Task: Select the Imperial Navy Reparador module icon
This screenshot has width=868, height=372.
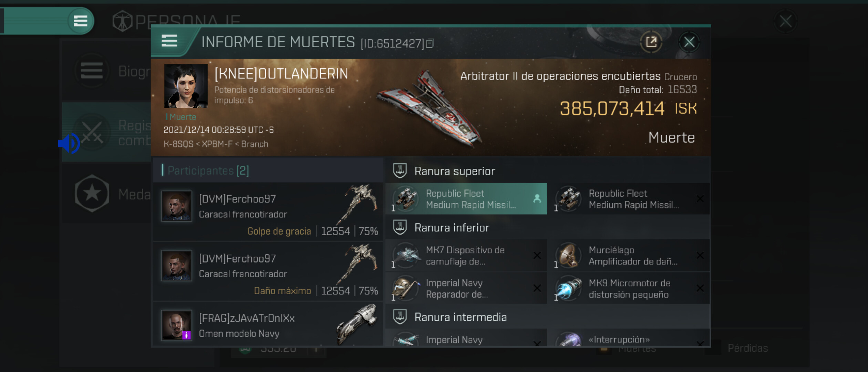Action: (406, 288)
